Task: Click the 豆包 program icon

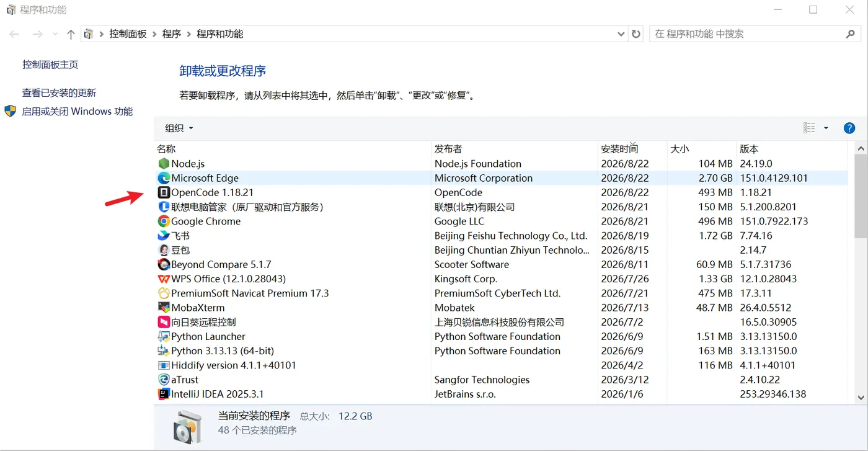Action: click(x=164, y=250)
